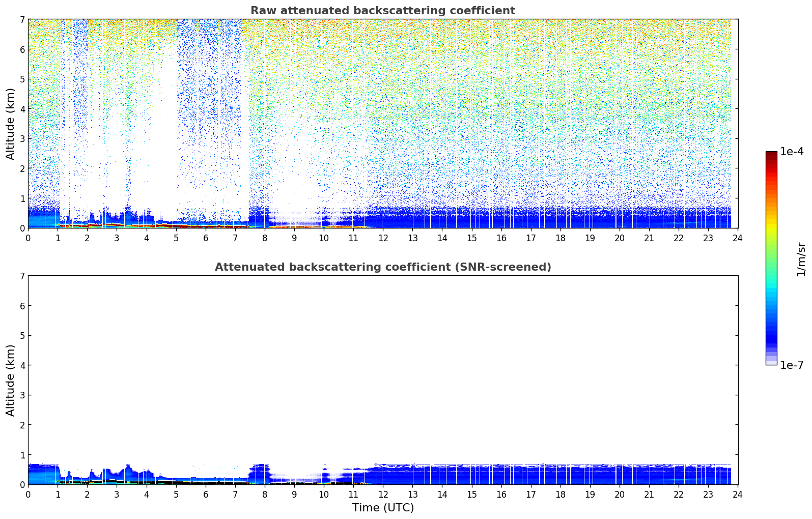Click hour tick '6' under bottom plot

pyautogui.click(x=206, y=494)
